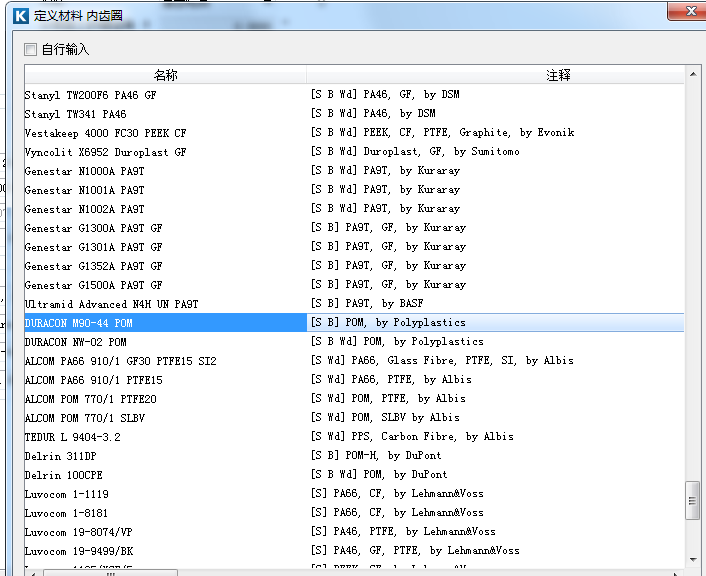Click the horizontal scrollbar thumb
Image resolution: width=706 pixels, height=576 pixels.
[x=111, y=573]
